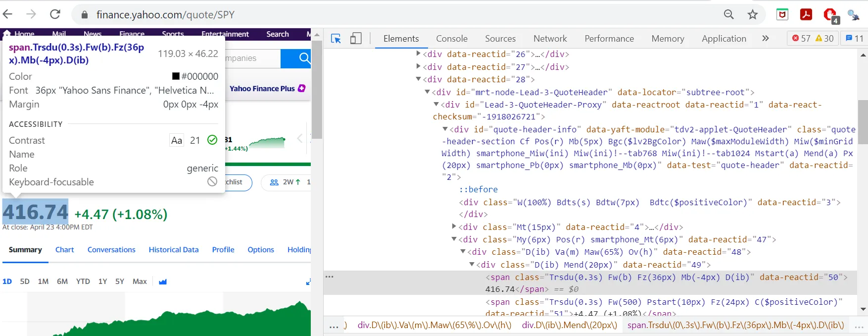Select the 5Y chart range

click(x=119, y=281)
